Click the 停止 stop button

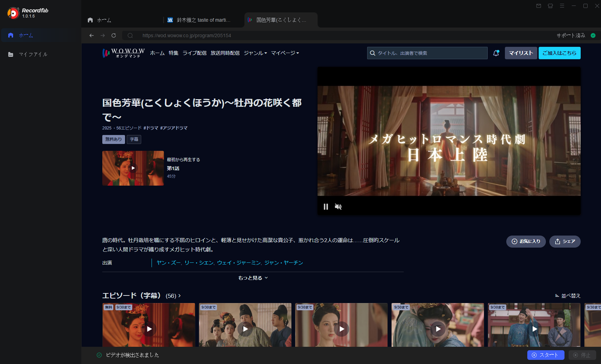point(582,355)
